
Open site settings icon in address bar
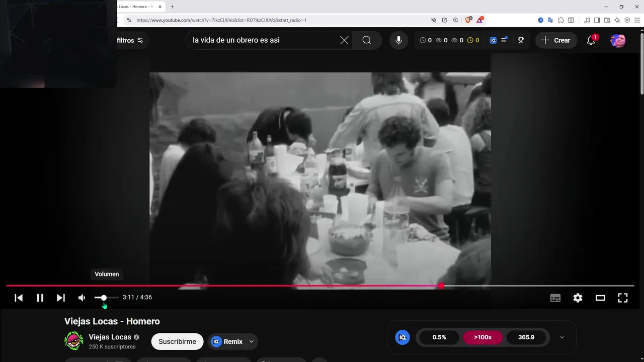[x=129, y=20]
